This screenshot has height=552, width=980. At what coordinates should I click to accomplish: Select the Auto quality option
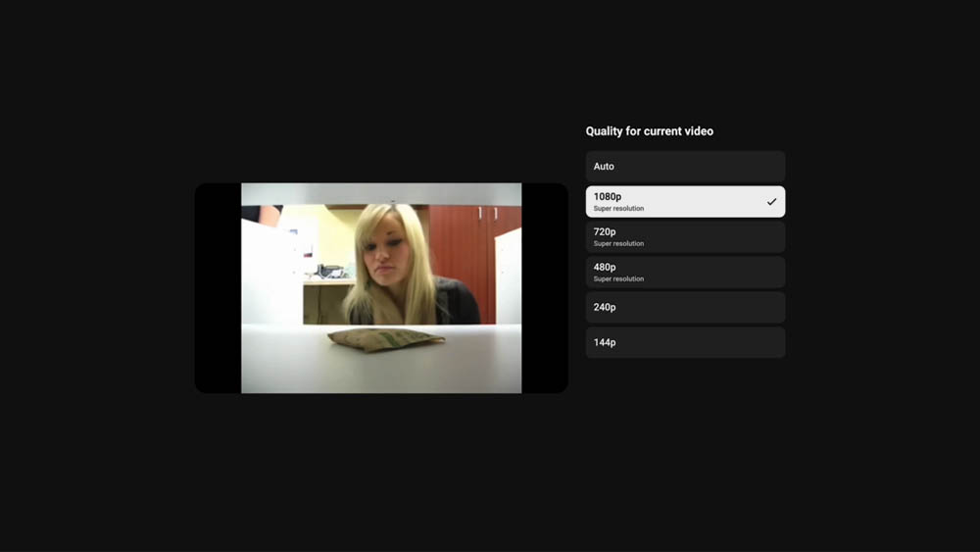685,167
